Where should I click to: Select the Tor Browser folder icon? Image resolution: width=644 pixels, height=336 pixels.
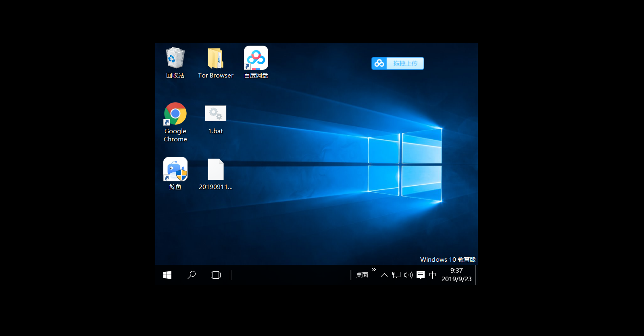coord(216,63)
